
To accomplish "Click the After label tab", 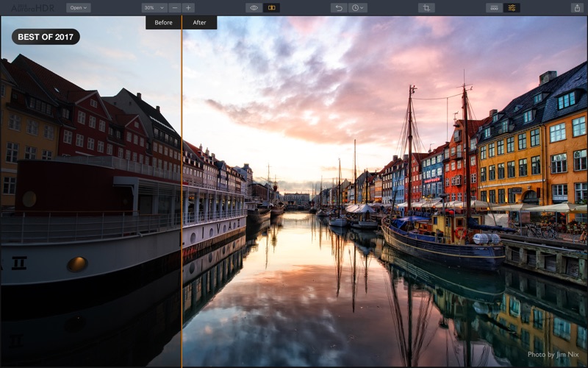I will point(200,23).
